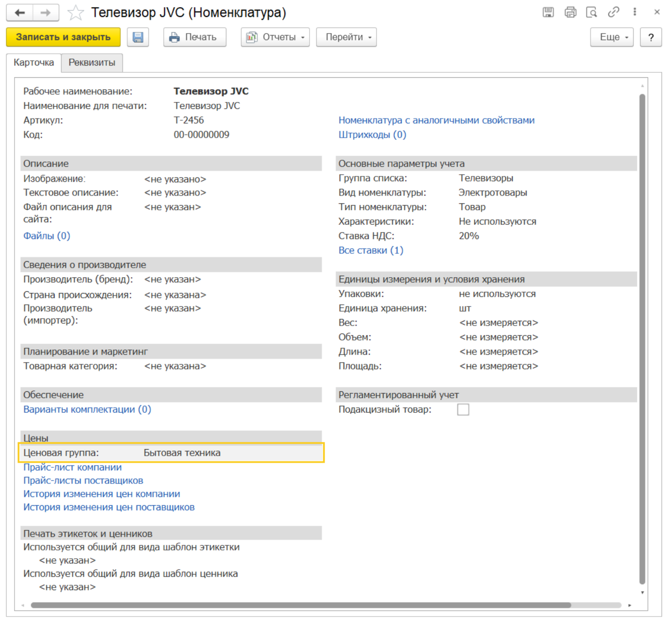Click title bar save icon

tap(548, 12)
